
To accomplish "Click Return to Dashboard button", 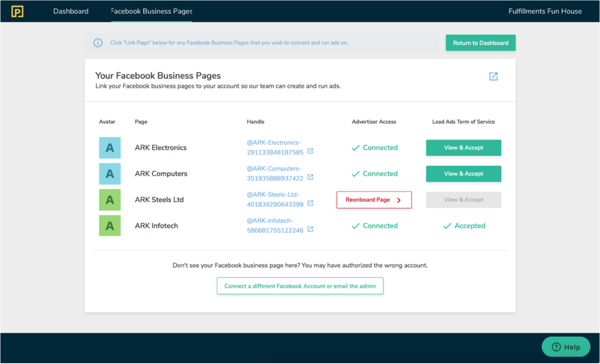I will 481,43.
